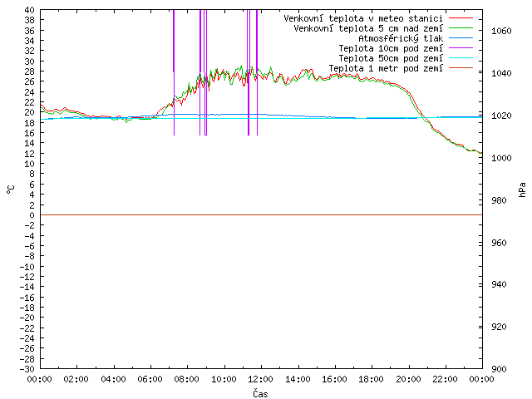The width and height of the screenshot is (532, 399).
Task: Click legend label 'Teplota 50cm pod zemí'
Action: (391, 58)
